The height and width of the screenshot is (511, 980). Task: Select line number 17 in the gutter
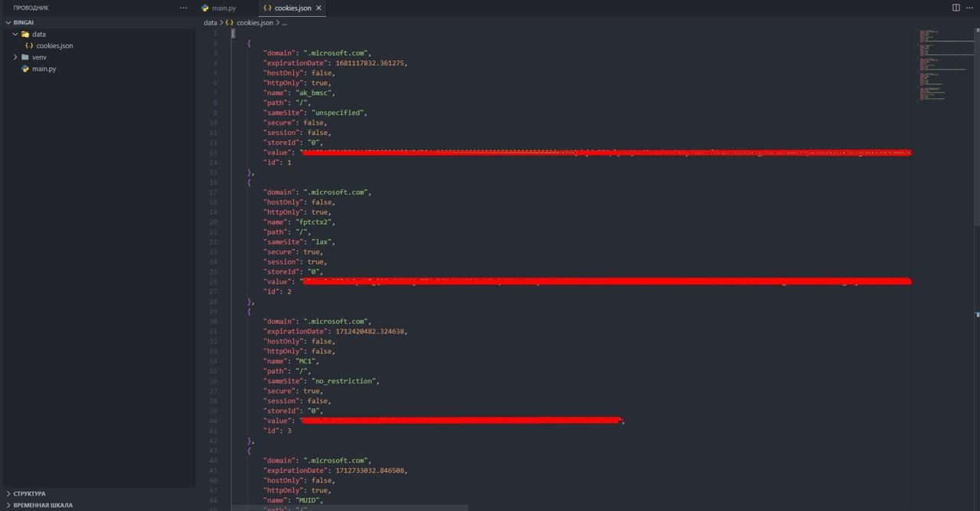[214, 192]
